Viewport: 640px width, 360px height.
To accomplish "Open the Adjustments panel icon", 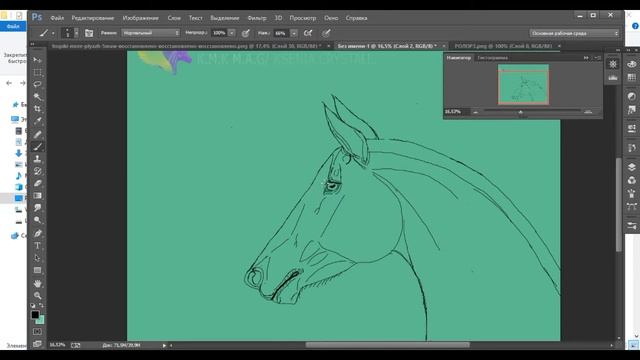I will tap(631, 96).
